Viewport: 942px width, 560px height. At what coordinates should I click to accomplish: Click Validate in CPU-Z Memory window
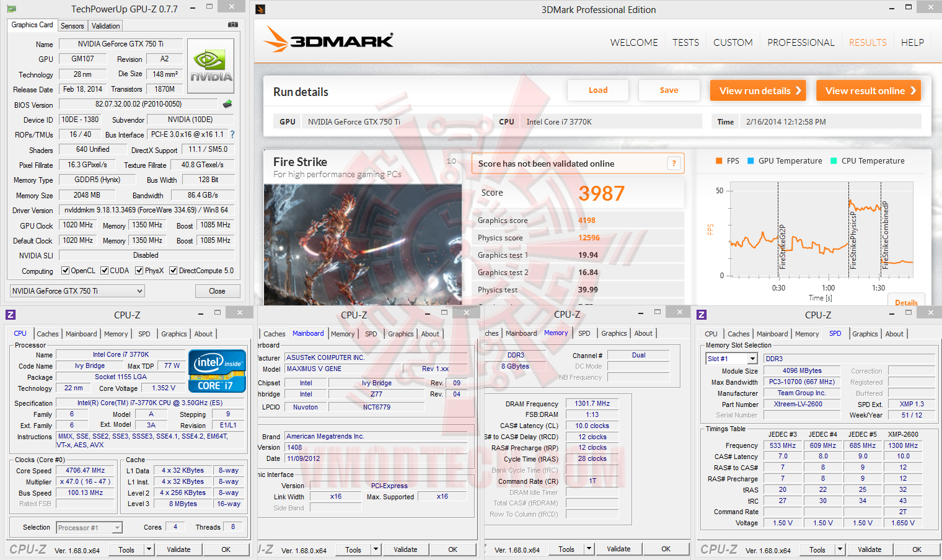[618, 549]
